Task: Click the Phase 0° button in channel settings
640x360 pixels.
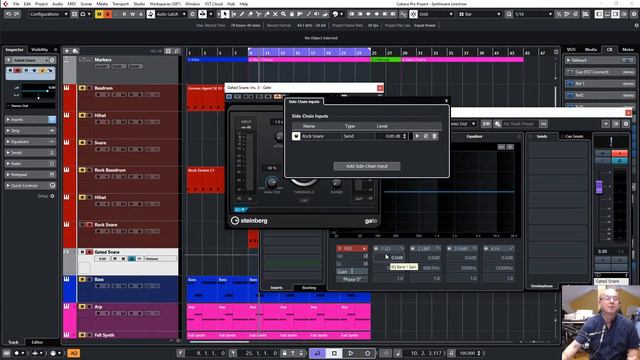Action: pyautogui.click(x=352, y=279)
